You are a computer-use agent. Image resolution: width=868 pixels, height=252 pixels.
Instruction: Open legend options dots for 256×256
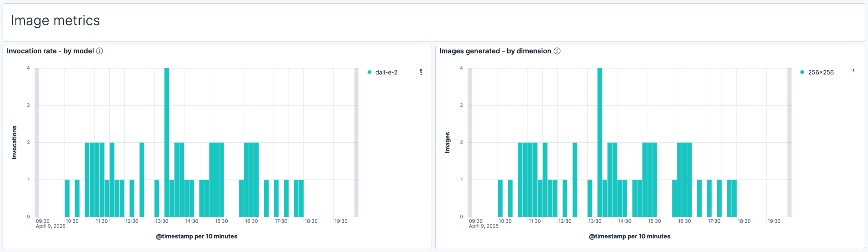point(853,72)
